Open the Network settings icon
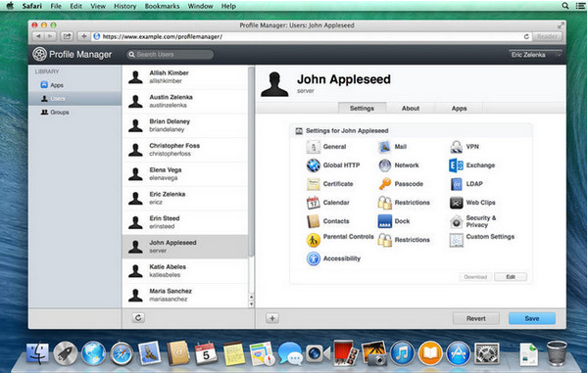The image size is (588, 373). 385,165
